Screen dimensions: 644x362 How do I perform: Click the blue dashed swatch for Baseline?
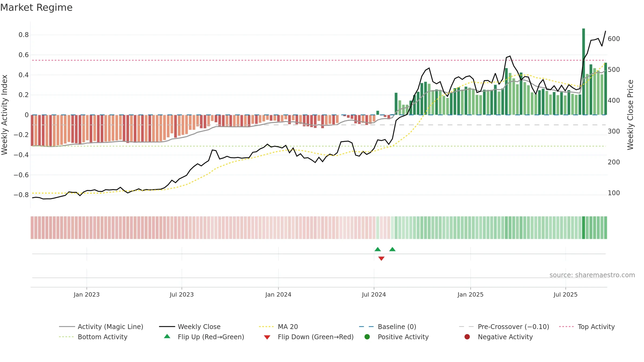pos(366,327)
